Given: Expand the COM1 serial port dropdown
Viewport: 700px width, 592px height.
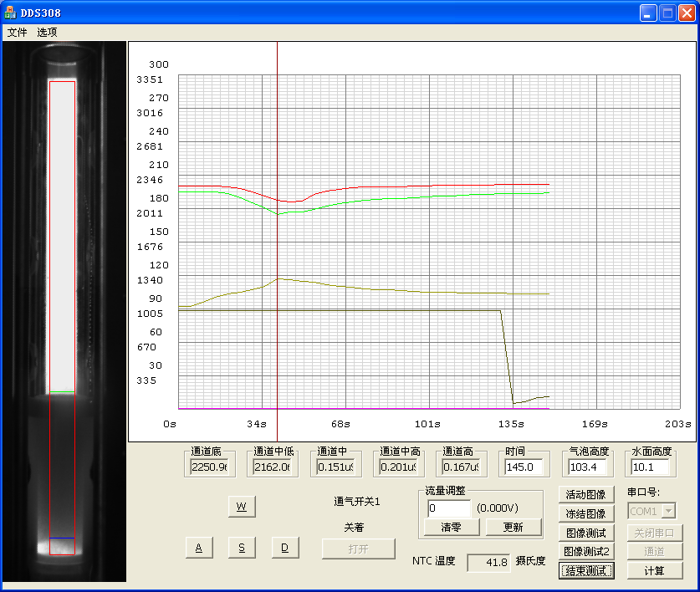Looking at the screenshot, I should pyautogui.click(x=668, y=511).
